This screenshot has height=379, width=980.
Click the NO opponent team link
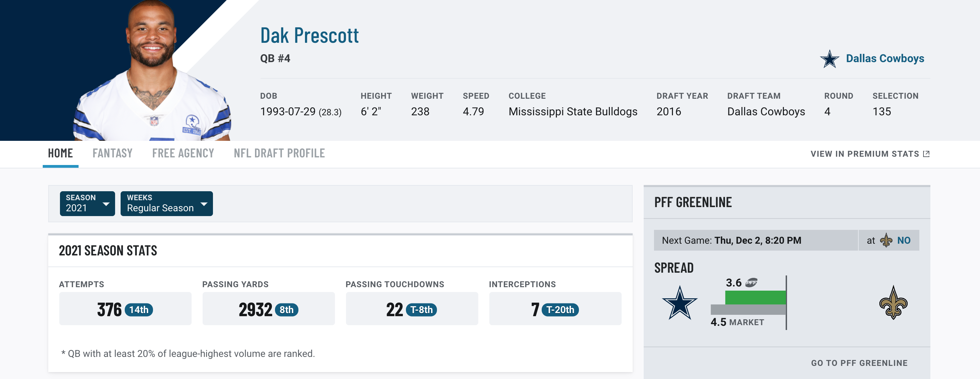coord(904,240)
